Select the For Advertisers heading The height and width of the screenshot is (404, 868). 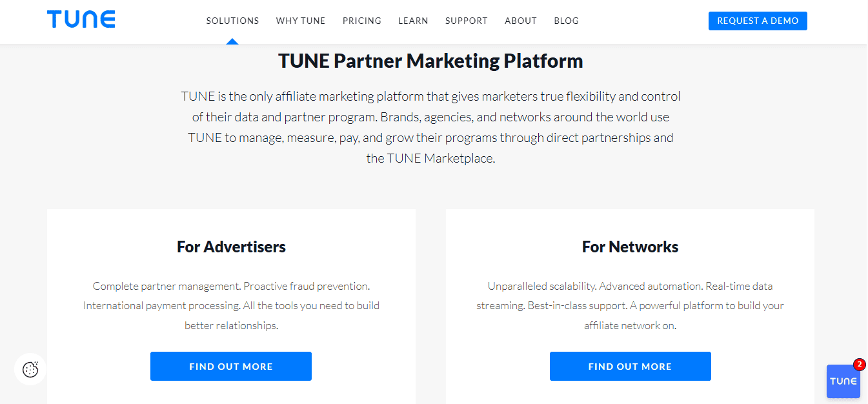pyautogui.click(x=231, y=247)
